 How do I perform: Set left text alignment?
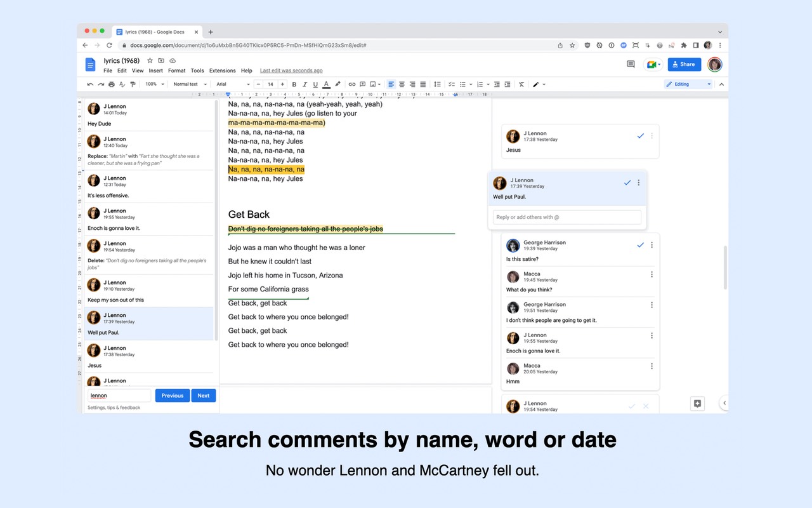tap(391, 84)
